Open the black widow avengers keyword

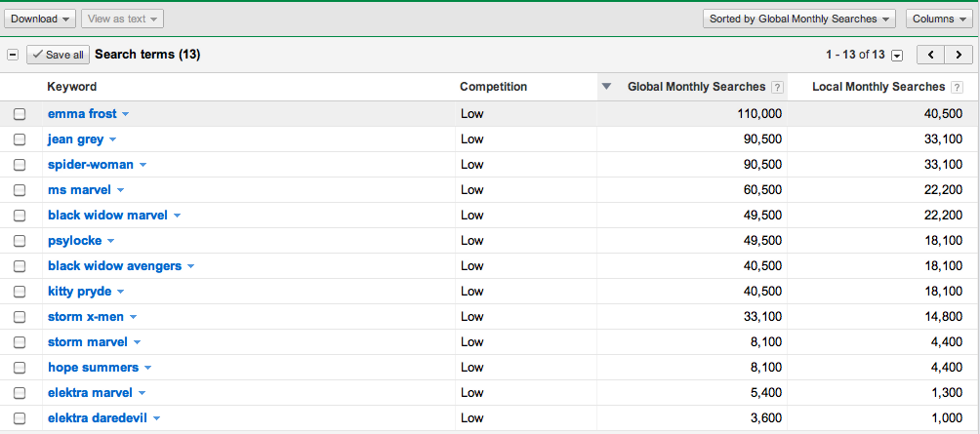(x=114, y=266)
